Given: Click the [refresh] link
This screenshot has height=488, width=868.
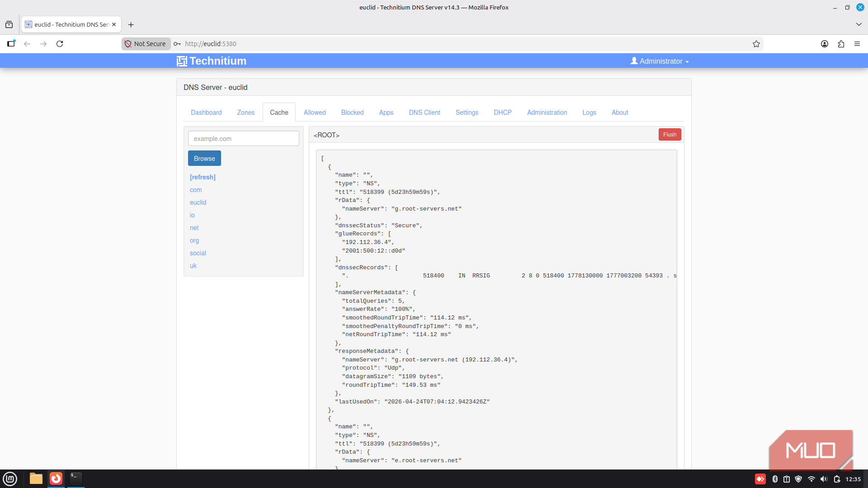Looking at the screenshot, I should (x=203, y=177).
